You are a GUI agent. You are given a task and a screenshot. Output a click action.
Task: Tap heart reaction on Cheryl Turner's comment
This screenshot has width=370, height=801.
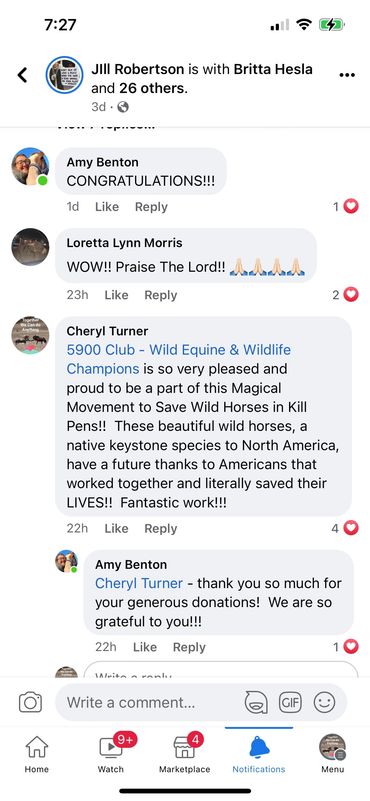(351, 528)
